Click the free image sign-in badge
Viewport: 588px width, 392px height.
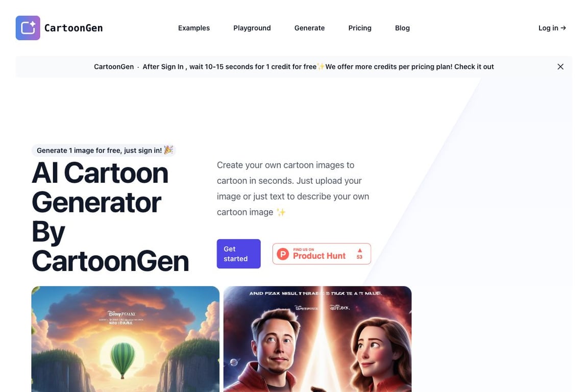[104, 151]
